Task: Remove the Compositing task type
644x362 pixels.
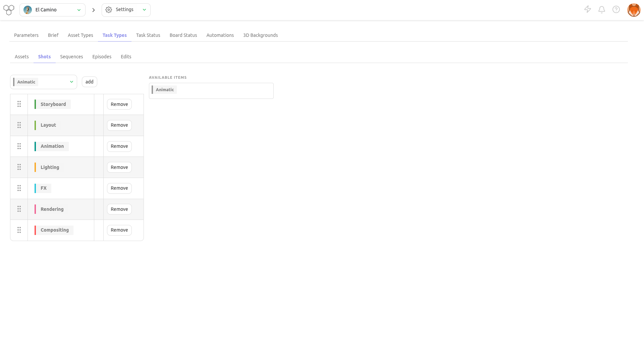Action: tap(119, 230)
